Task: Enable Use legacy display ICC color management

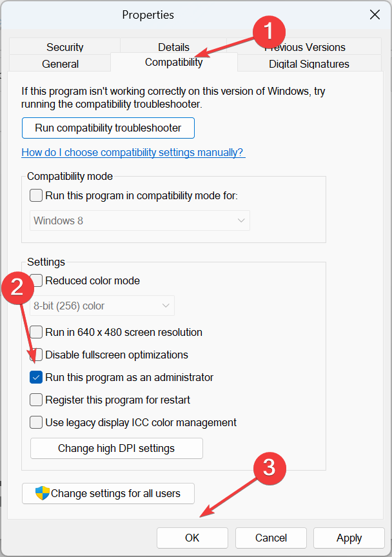Action: 36,422
